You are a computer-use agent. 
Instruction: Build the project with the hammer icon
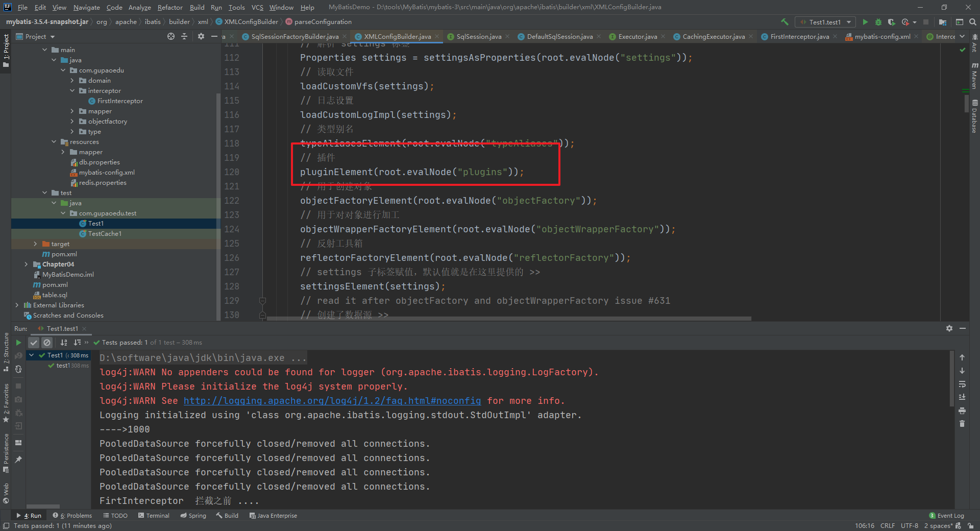pos(785,22)
